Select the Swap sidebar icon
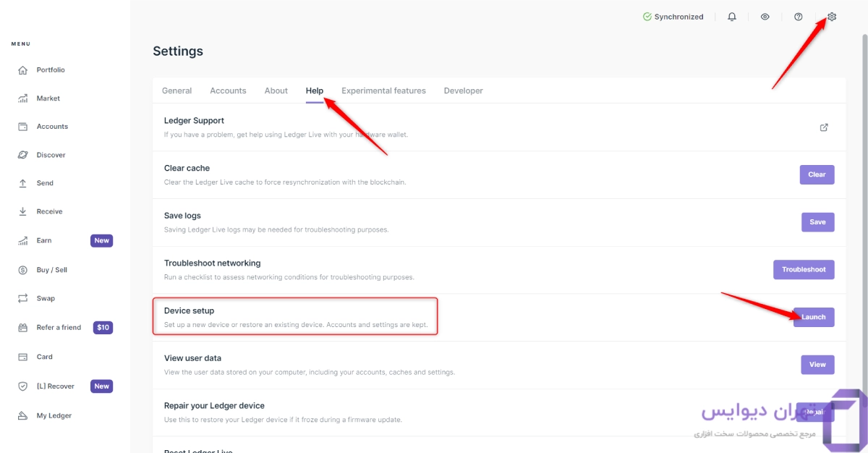 22,298
